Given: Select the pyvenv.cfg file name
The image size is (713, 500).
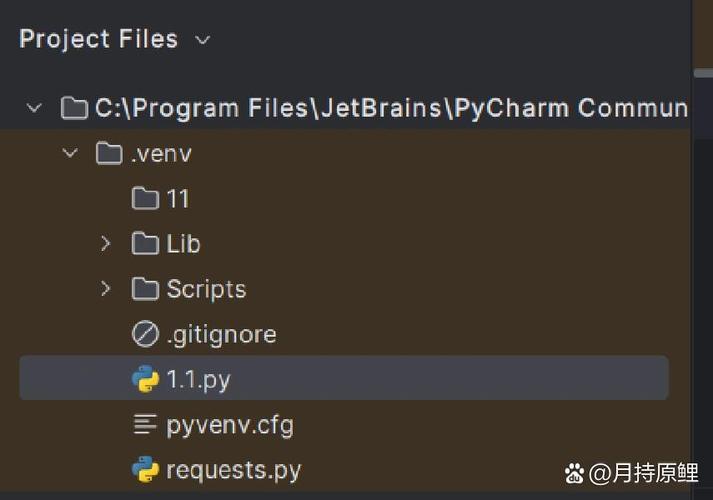Looking at the screenshot, I should (230, 424).
